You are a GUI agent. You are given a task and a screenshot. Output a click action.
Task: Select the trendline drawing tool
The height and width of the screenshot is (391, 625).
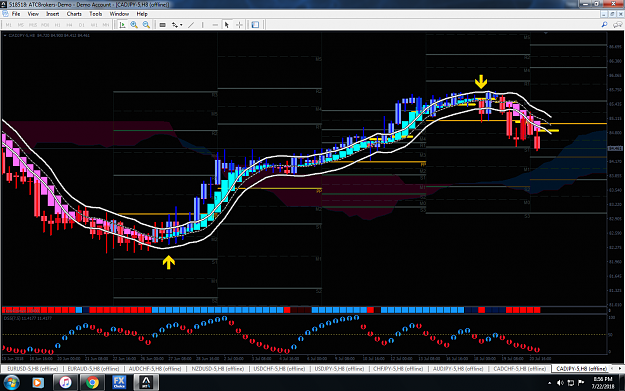(191, 25)
